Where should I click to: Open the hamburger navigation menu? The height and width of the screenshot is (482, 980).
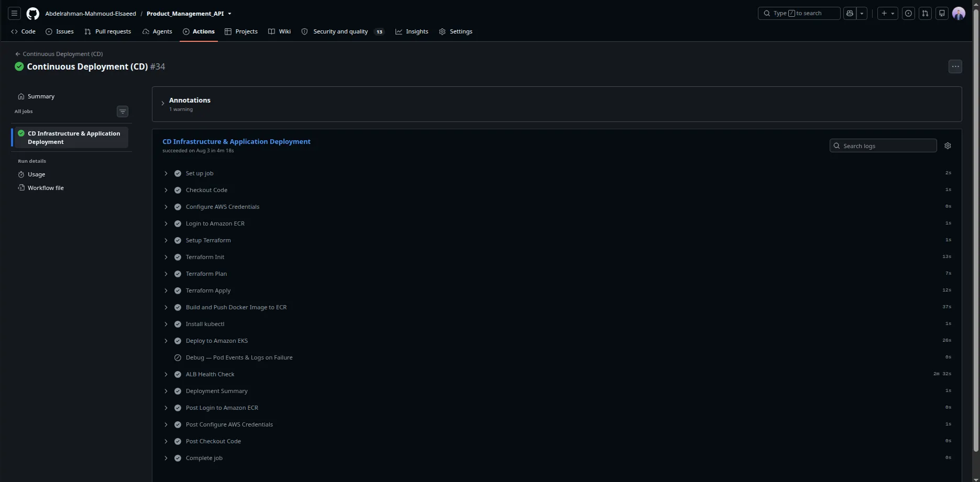(15, 14)
